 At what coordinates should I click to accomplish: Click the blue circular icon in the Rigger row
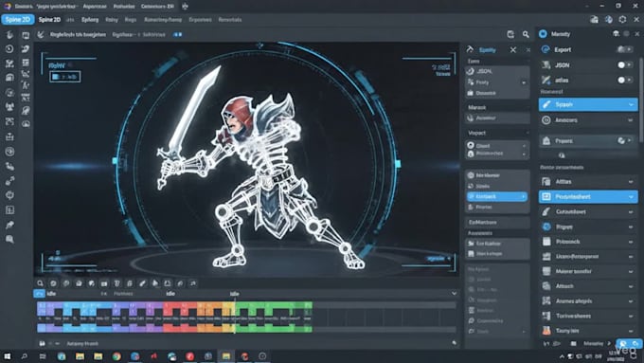tap(546, 227)
